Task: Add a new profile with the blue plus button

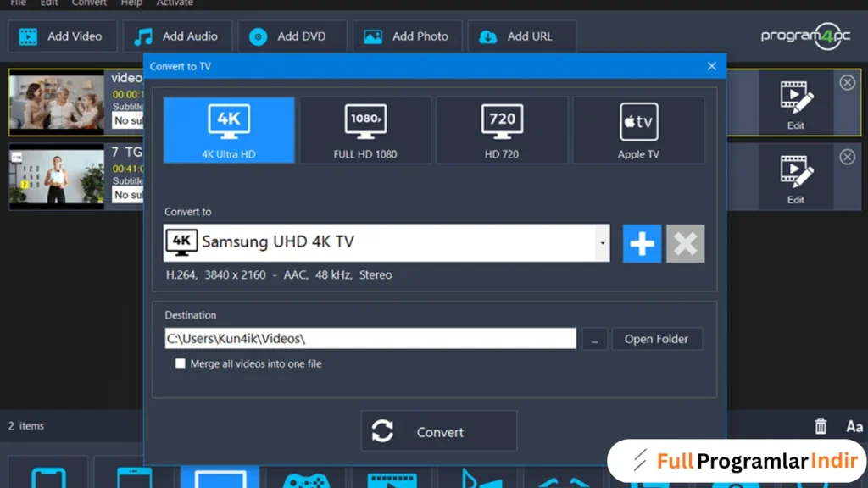Action: [x=642, y=243]
